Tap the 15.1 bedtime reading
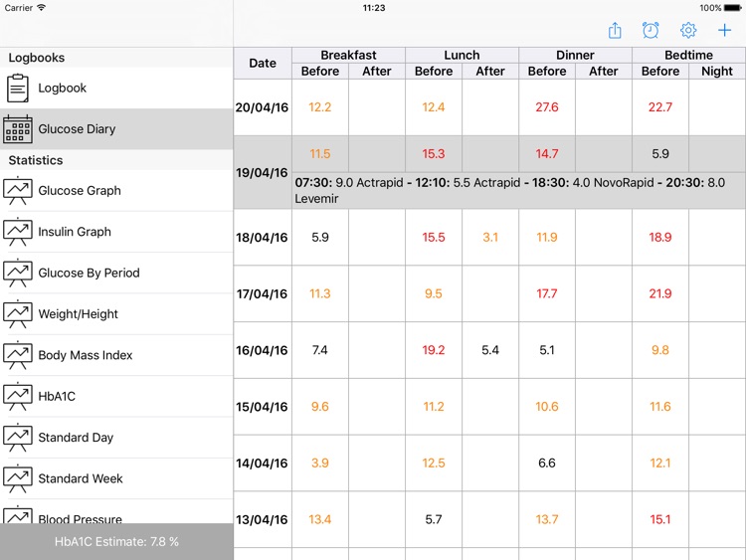This screenshot has width=746, height=560. click(x=659, y=519)
